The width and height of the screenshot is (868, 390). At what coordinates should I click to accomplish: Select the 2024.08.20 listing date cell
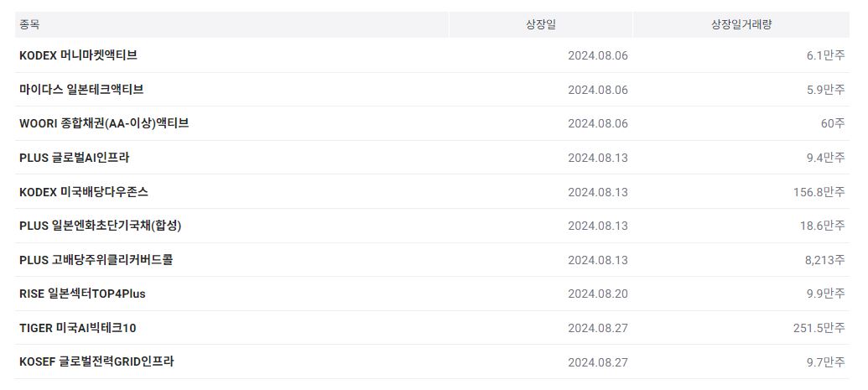pos(597,294)
